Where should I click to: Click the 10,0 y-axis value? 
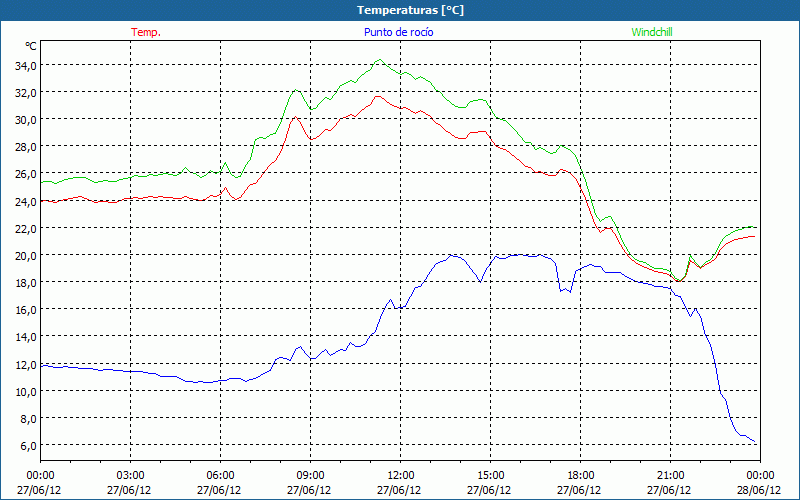[26, 391]
